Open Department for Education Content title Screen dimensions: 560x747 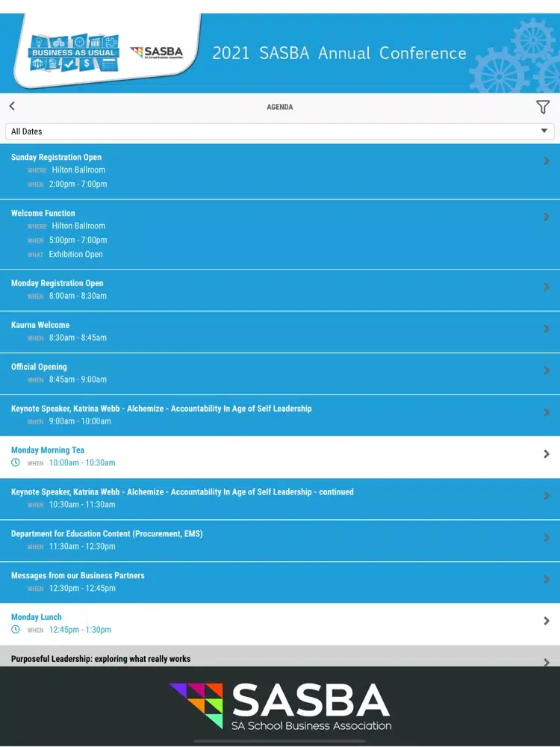(x=107, y=533)
